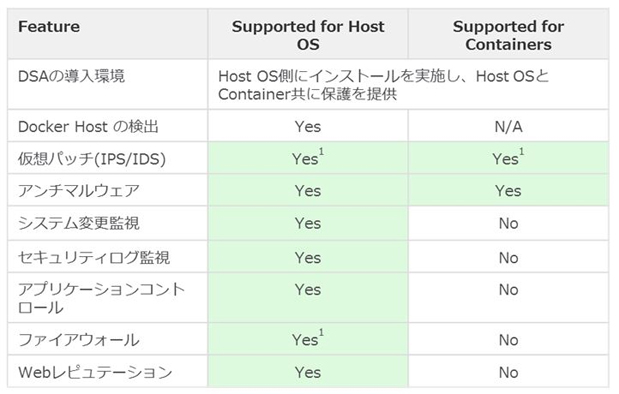Select the Supported for Containers header
Viewport: 619px width, 394px height.
coord(508,35)
